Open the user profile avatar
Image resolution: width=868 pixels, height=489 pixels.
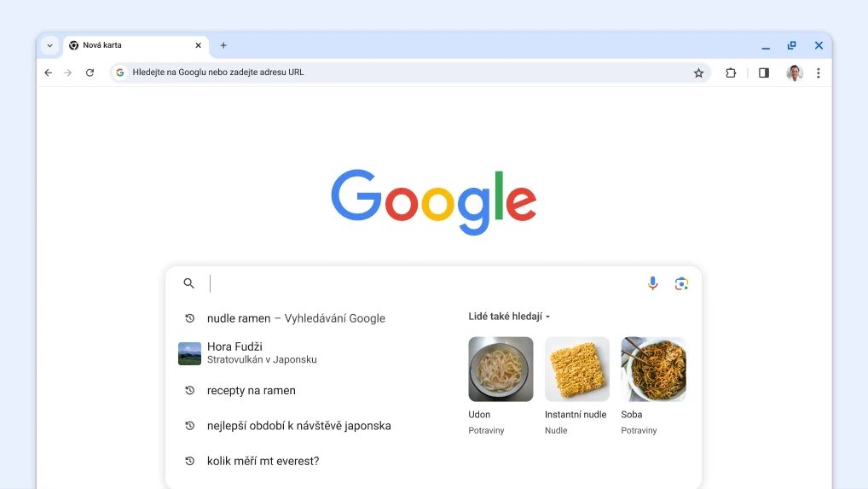[x=794, y=73]
